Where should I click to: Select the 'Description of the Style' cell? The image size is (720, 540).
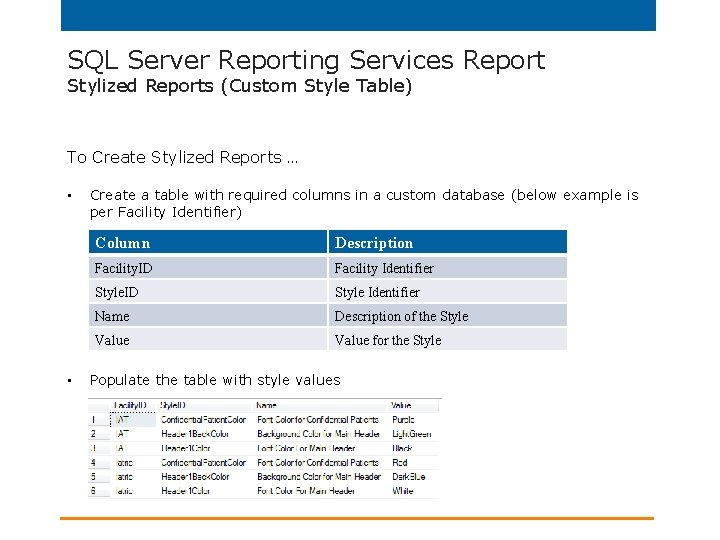tap(448, 316)
